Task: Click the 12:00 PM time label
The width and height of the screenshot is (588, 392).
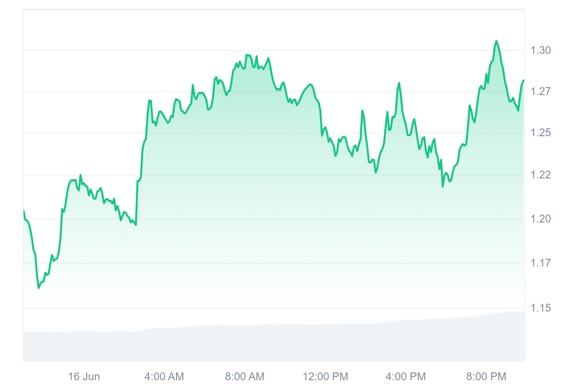Action: [x=325, y=377]
